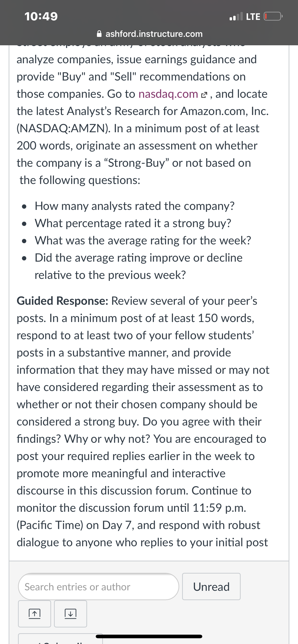Collapse all replies with up-arrow icon
Viewport: 298px width, 644px height.
point(35,614)
